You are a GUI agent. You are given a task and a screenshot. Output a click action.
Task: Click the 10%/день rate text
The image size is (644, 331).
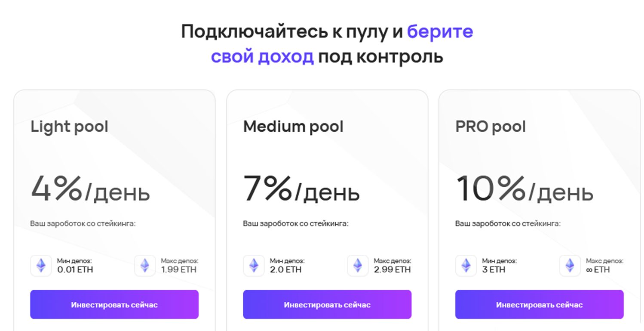coord(524,189)
